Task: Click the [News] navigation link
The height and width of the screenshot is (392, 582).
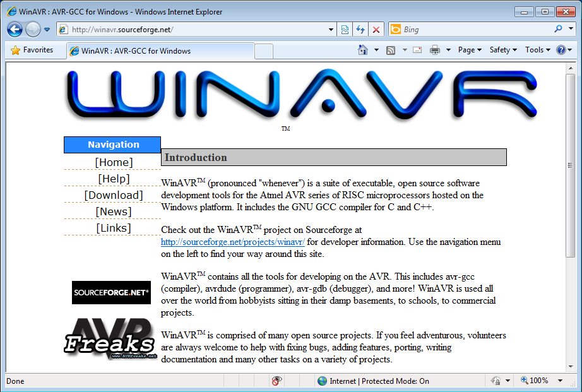Action: pyautogui.click(x=114, y=211)
